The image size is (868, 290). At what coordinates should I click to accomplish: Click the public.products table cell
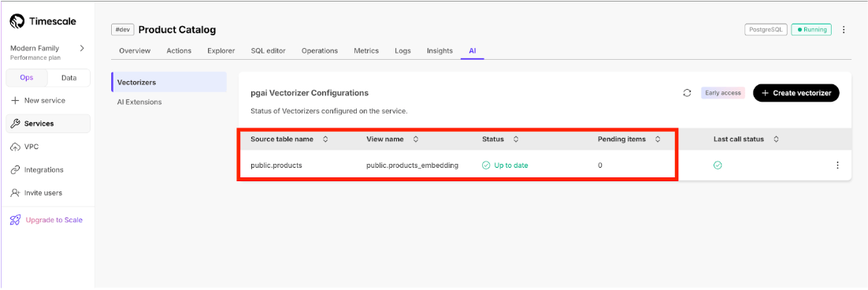pyautogui.click(x=276, y=165)
